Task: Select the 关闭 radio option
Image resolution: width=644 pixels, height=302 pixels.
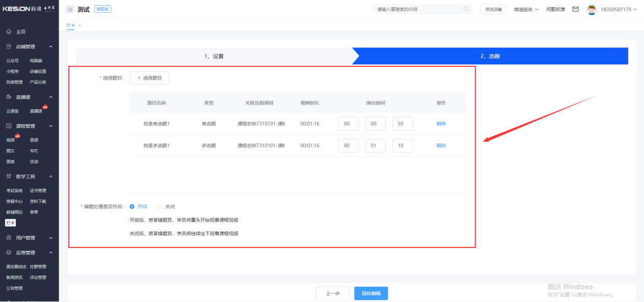Action: pos(160,207)
